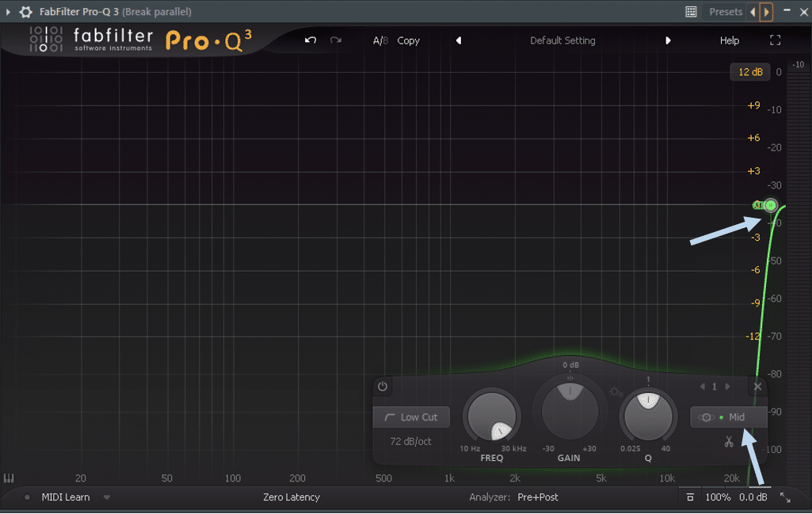Split the band with scissors icon

(729, 442)
